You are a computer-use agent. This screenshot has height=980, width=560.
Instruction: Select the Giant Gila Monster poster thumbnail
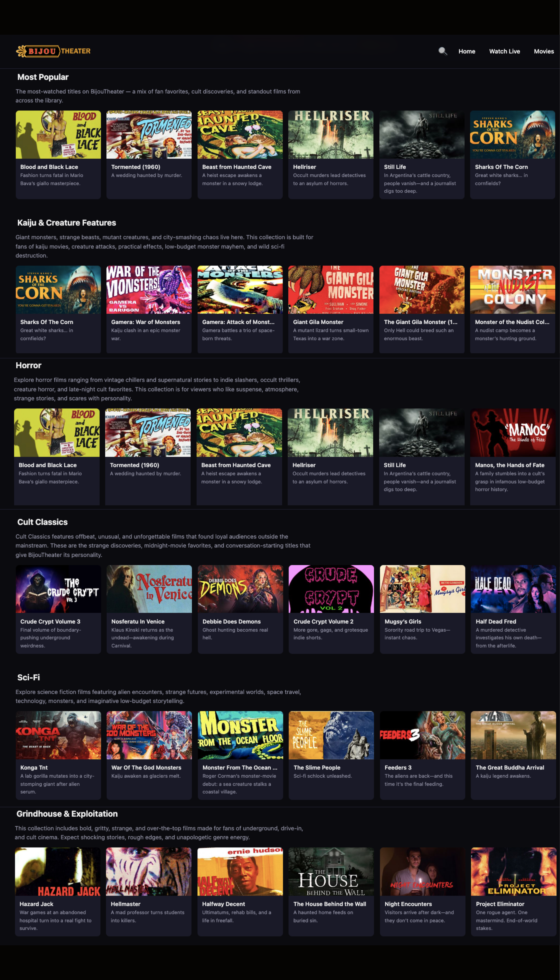pyautogui.click(x=331, y=290)
